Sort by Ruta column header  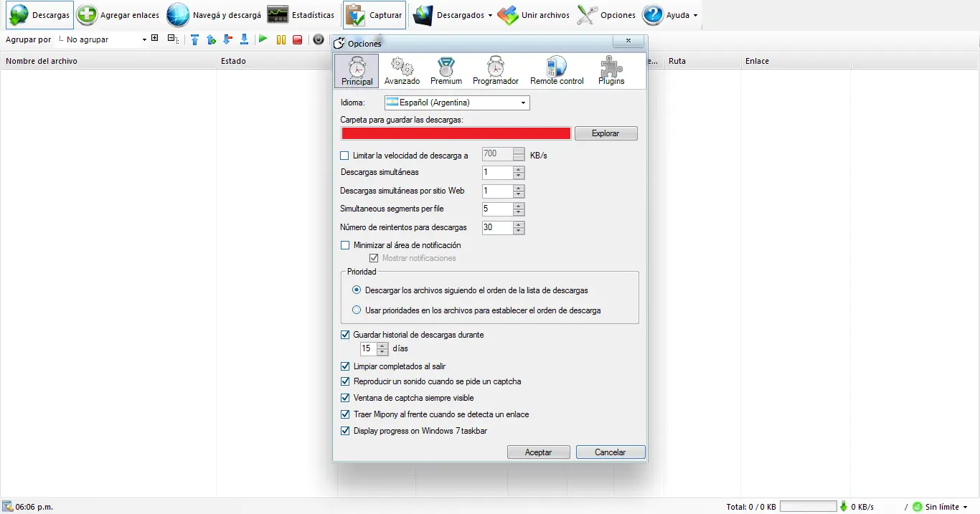(x=702, y=61)
